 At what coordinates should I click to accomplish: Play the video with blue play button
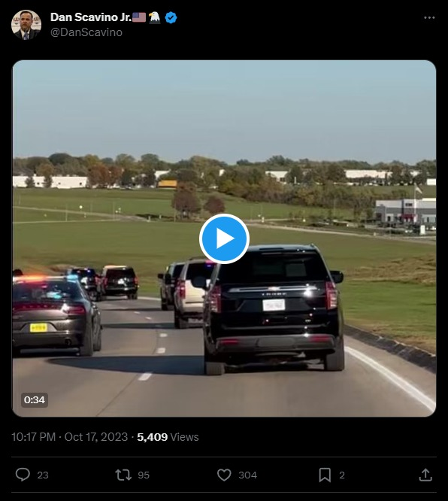pos(224,238)
